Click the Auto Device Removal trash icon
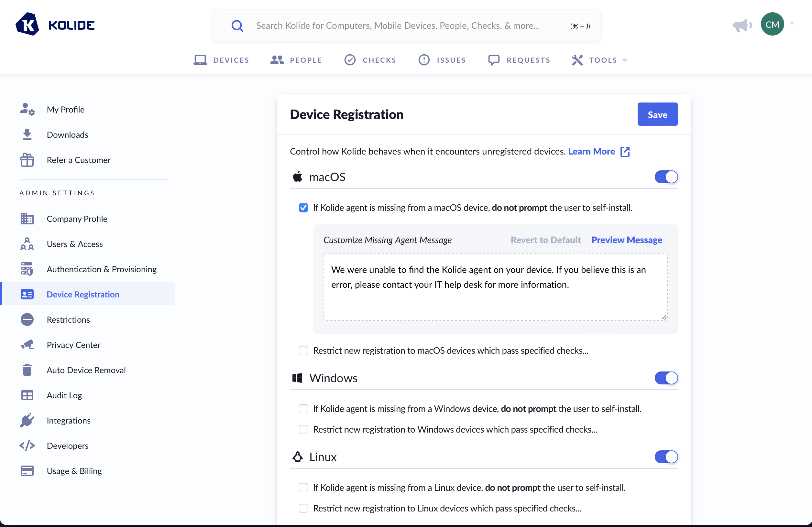Viewport: 812px width, 527px height. [27, 370]
